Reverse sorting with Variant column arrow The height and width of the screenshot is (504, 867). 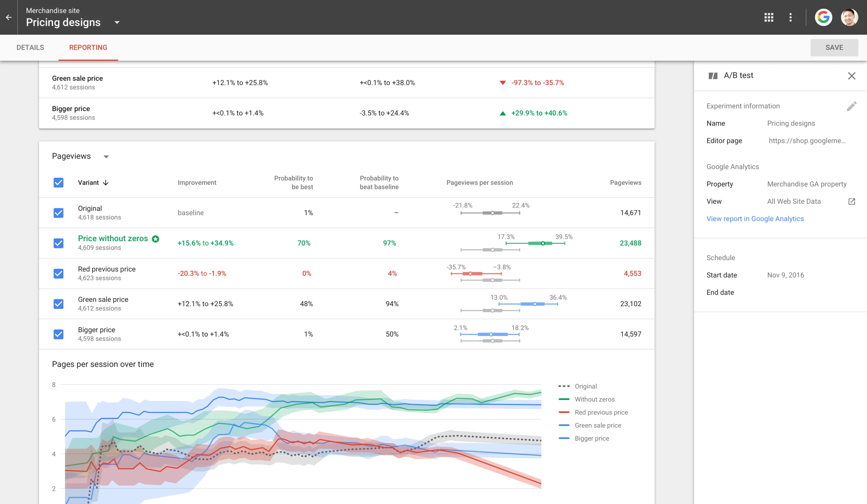[x=106, y=183]
